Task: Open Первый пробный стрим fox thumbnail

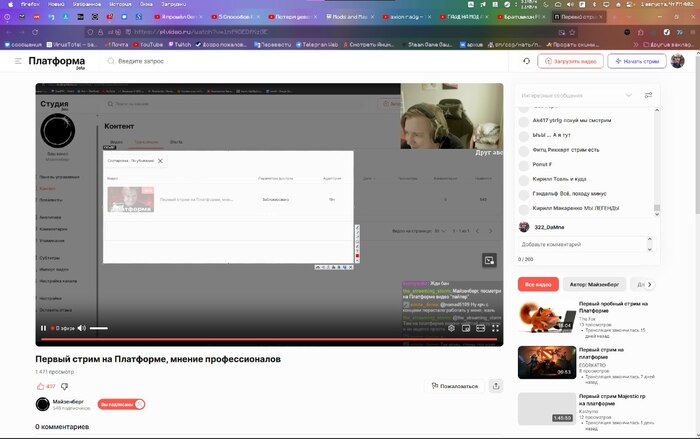Action: tap(547, 316)
